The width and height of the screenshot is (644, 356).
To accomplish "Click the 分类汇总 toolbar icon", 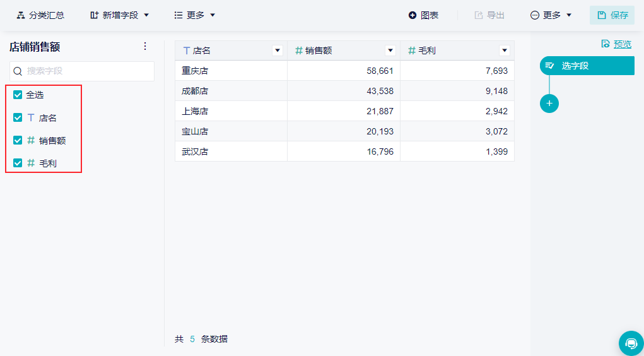I will pyautogui.click(x=21, y=15).
